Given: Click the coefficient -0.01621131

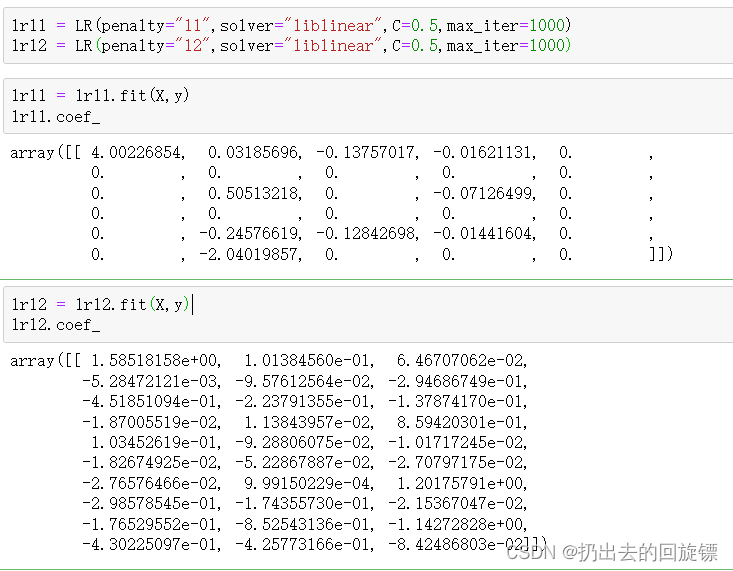Looking at the screenshot, I should tap(482, 152).
